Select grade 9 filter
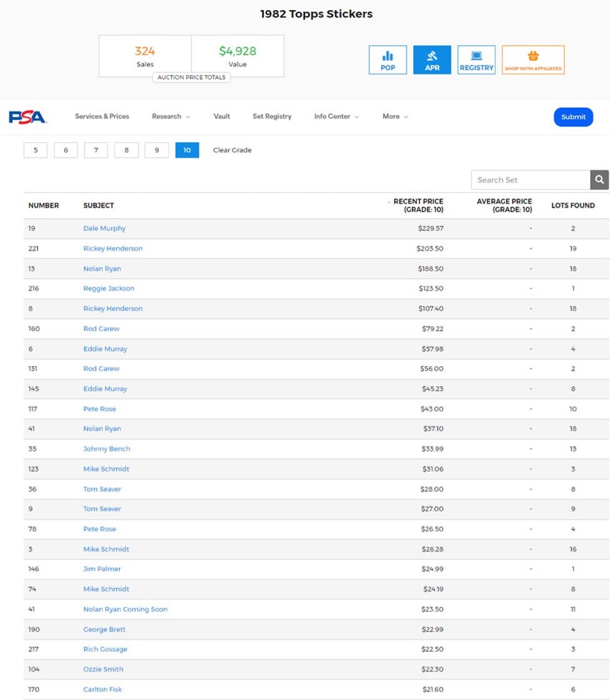 (156, 150)
